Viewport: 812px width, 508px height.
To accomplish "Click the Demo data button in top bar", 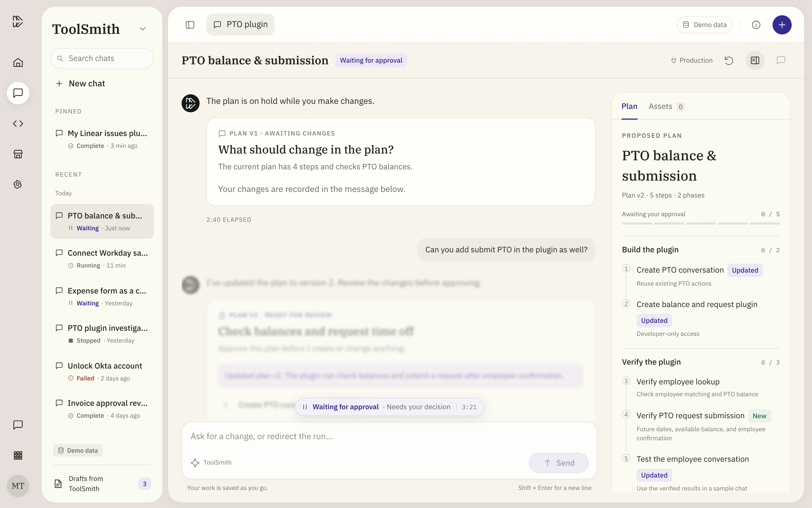I will pyautogui.click(x=704, y=25).
